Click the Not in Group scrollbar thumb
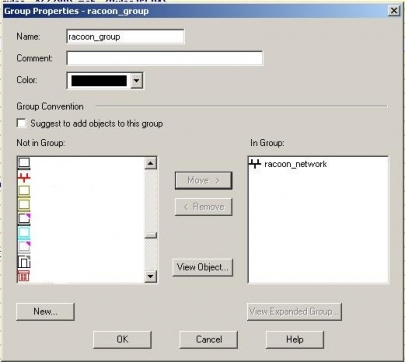The image size is (405, 362). tap(151, 235)
